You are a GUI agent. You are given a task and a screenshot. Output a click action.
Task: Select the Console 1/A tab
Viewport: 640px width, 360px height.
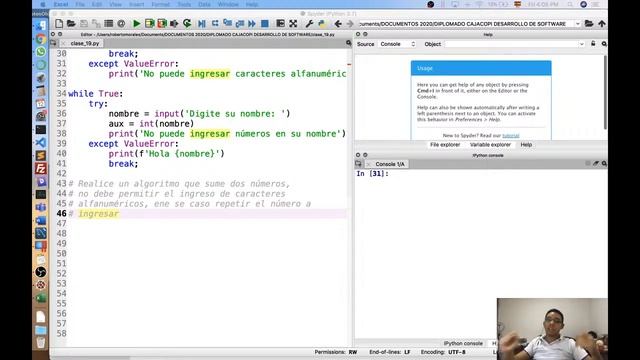coord(390,164)
